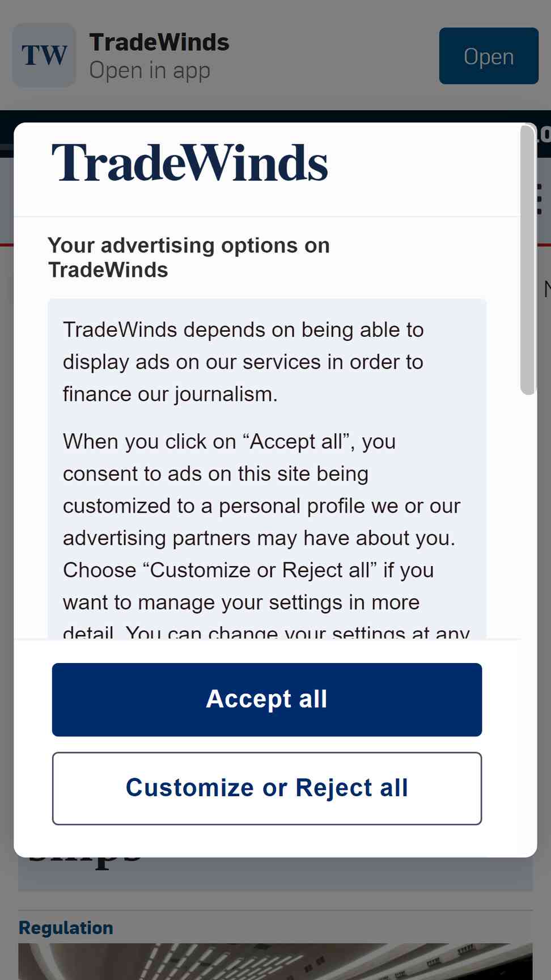Viewport: 551px width, 980px height.
Task: Open the TradeWinds app via Open button
Action: pos(489,56)
